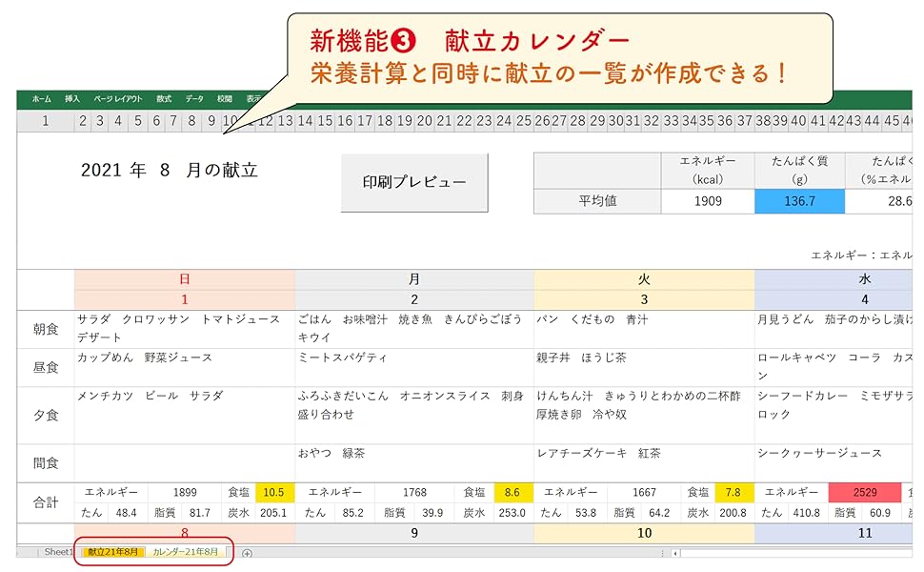Viewport: 924px width, 572px height.
Task: Click column header 1 to select column
Action: click(x=45, y=121)
